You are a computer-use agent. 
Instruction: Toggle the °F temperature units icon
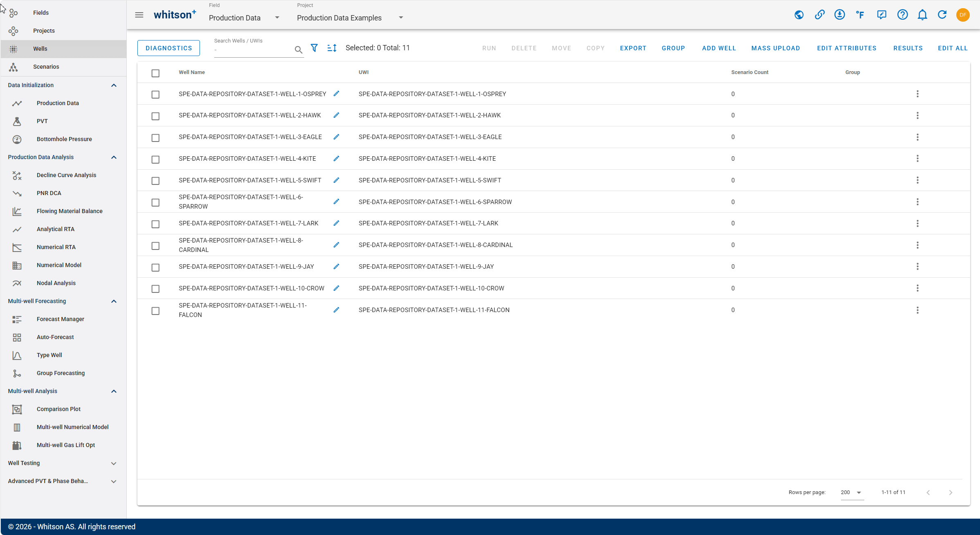(860, 15)
